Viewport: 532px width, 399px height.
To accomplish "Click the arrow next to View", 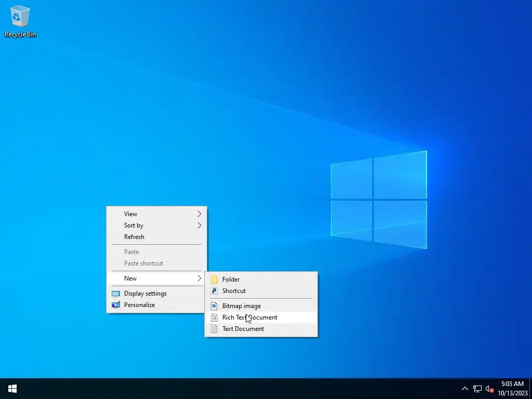I will 199,214.
